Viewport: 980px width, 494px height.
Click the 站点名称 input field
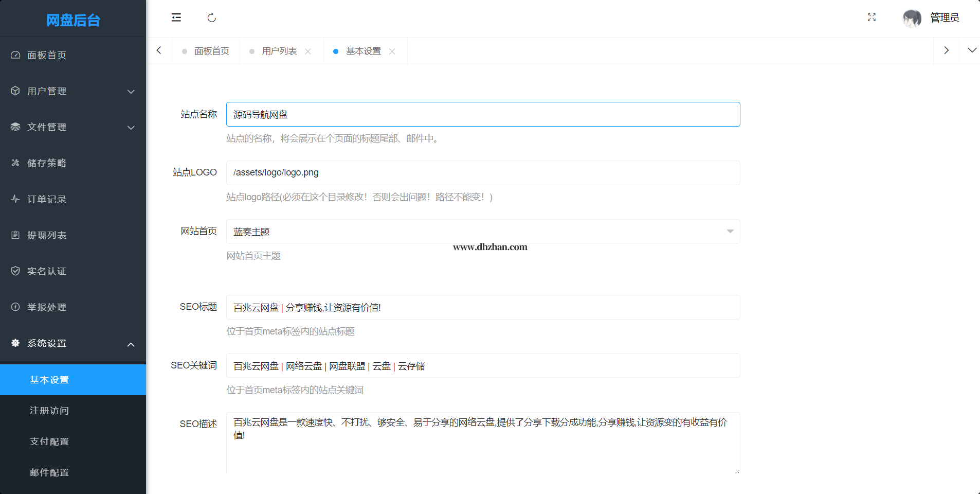coord(483,114)
